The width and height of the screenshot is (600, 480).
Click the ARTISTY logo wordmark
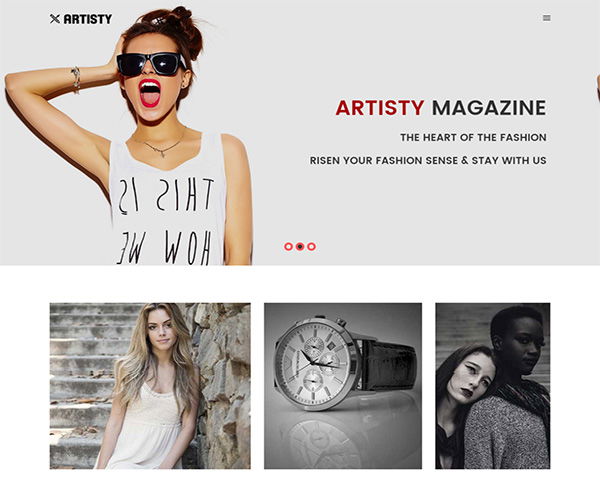(88, 19)
